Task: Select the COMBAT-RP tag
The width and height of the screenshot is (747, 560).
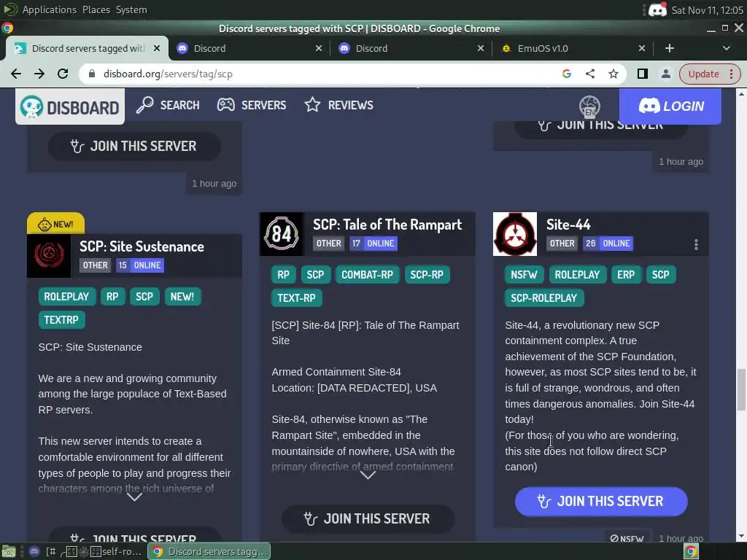Action: click(x=368, y=275)
